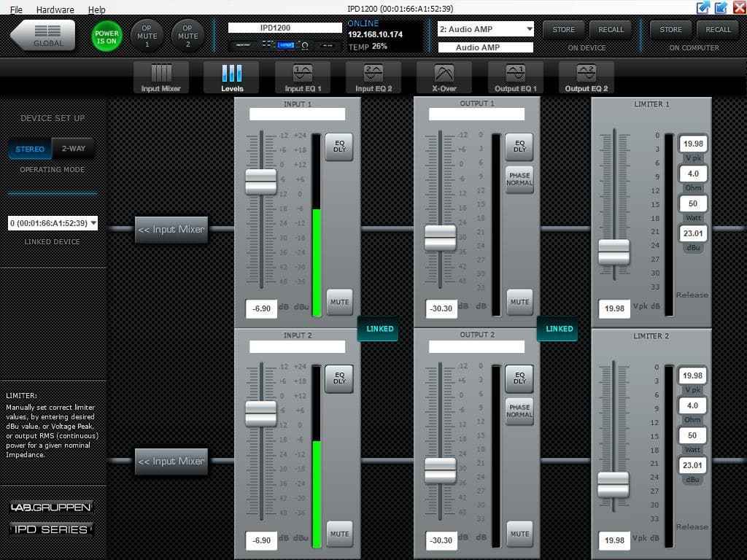Open Input Mixer for Input 2
The width and height of the screenshot is (747, 560).
tap(171, 462)
